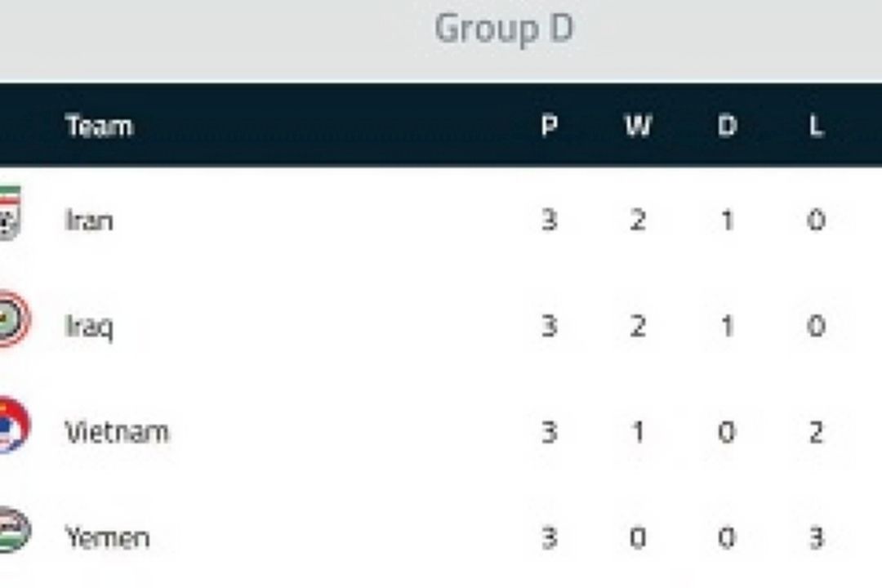Screen dimensions: 882x588
Task: Click the Yemen team crest icon
Action: coord(15,530)
